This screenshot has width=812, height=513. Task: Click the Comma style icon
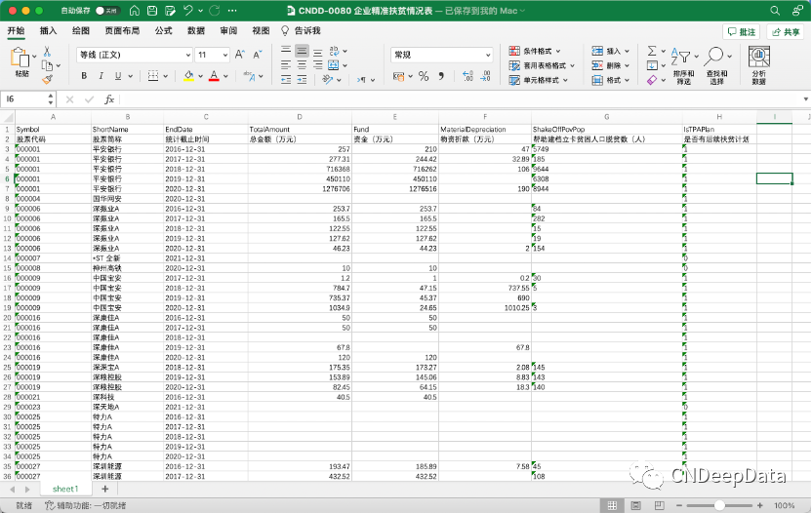441,76
